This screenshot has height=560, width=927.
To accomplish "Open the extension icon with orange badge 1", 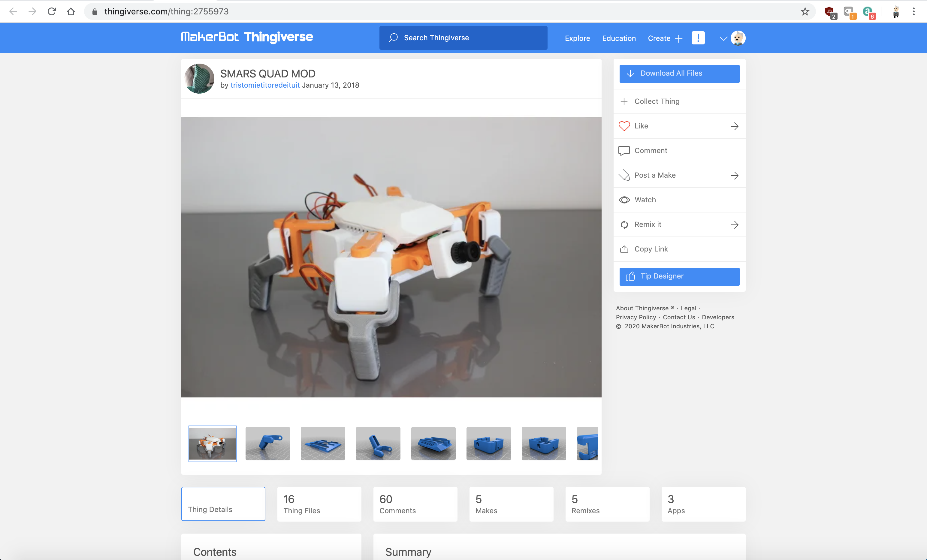I will click(x=850, y=12).
